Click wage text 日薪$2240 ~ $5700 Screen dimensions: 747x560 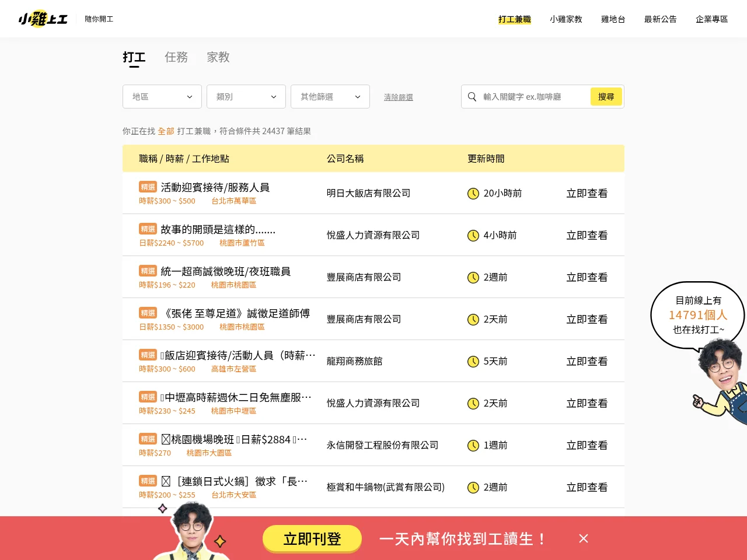(x=172, y=243)
